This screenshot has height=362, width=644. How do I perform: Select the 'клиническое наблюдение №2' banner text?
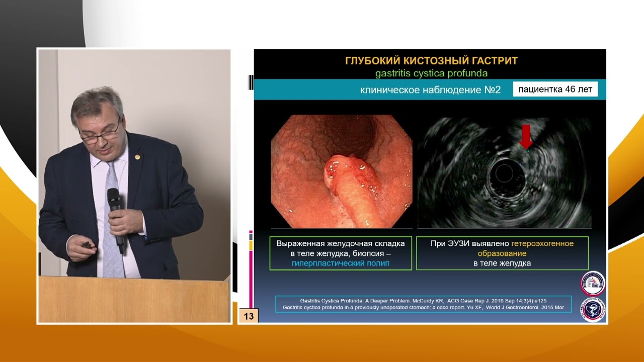point(430,90)
